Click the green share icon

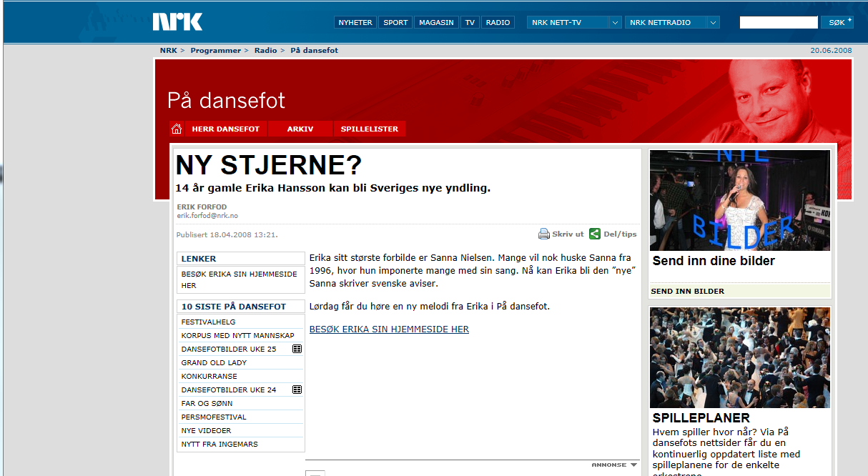click(x=595, y=234)
